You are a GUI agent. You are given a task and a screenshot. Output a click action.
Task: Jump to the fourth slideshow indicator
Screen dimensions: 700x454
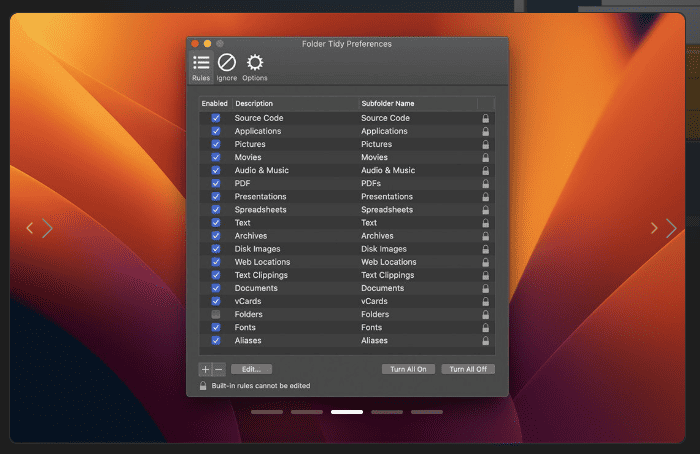[x=387, y=412]
